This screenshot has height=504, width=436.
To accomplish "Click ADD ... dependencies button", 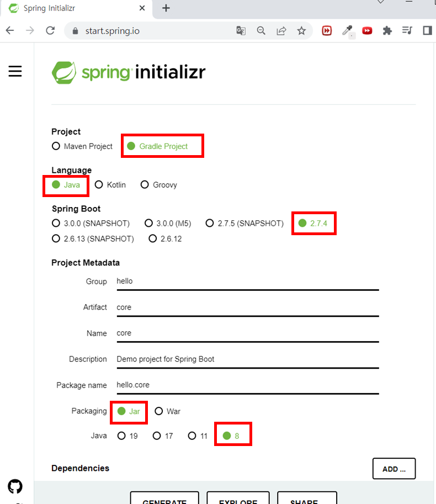I will point(394,469).
